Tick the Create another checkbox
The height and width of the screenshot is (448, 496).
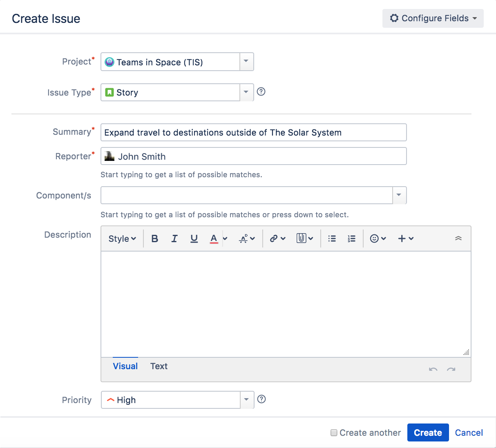(x=334, y=432)
